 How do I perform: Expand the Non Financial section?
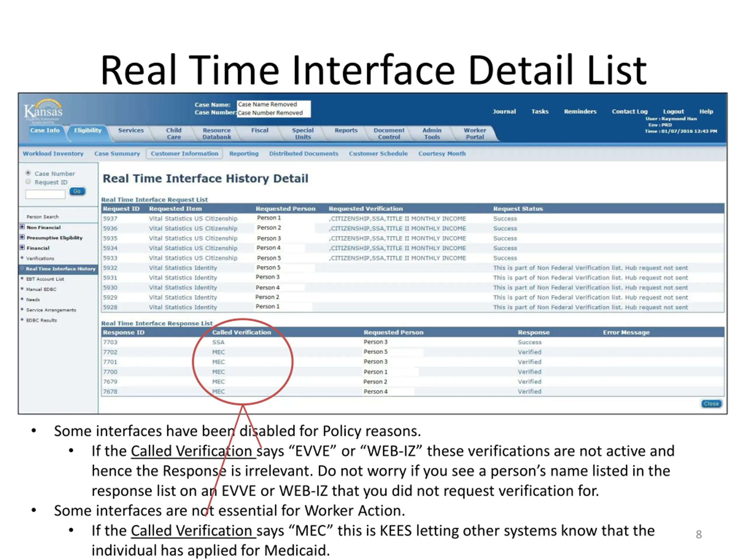(22, 227)
